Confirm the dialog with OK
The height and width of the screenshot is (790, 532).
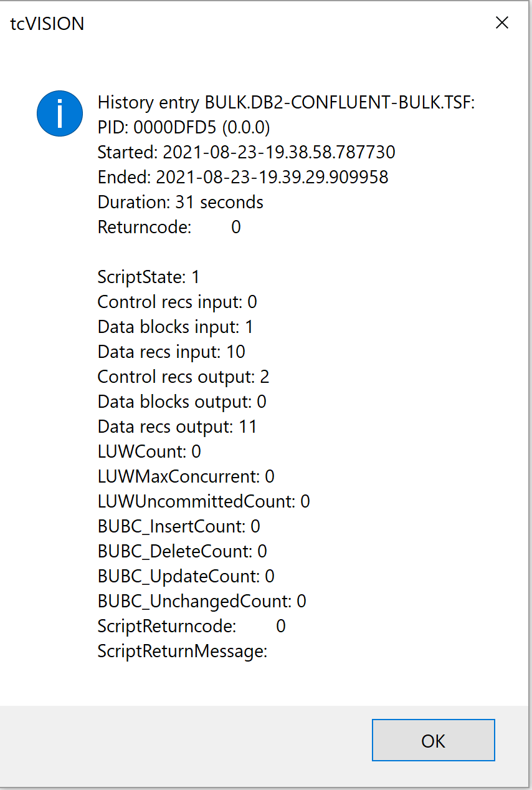pyautogui.click(x=434, y=740)
